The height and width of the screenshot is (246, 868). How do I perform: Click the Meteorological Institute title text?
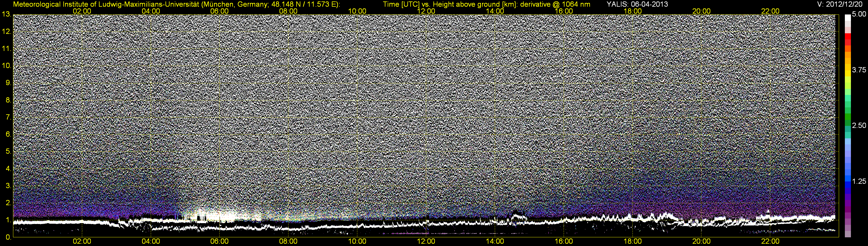click(176, 4)
